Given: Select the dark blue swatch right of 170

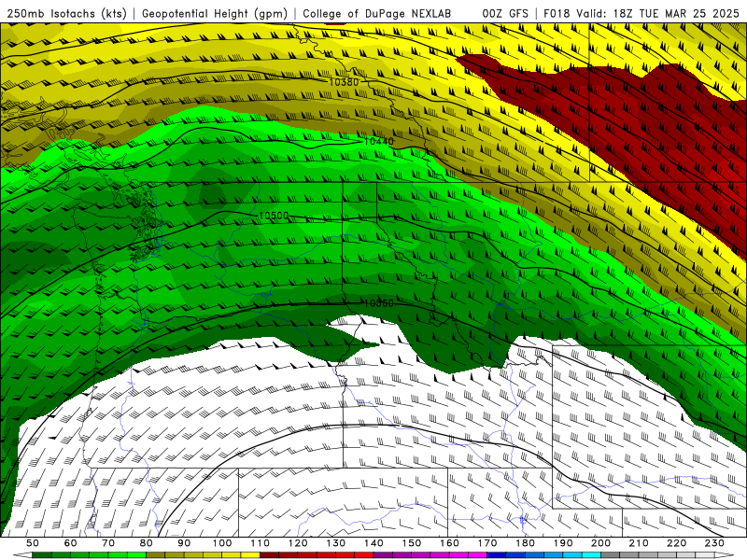Looking at the screenshot, I should [497, 555].
